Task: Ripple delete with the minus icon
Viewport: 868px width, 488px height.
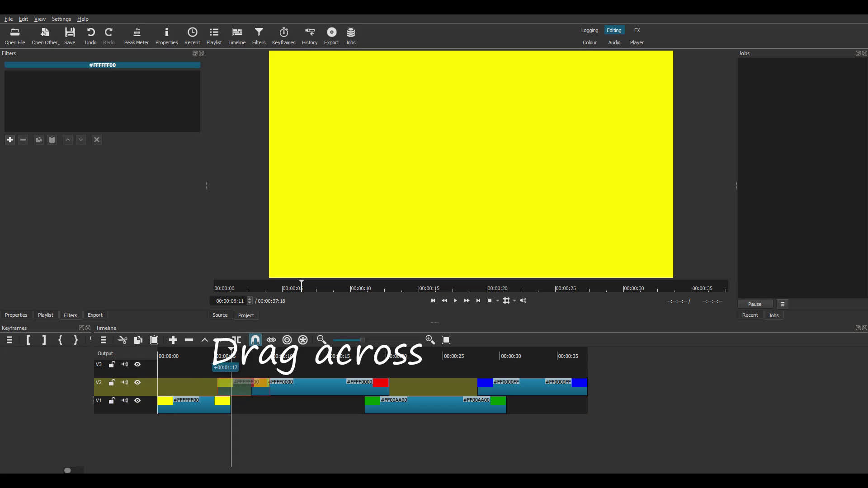Action: [x=189, y=340]
